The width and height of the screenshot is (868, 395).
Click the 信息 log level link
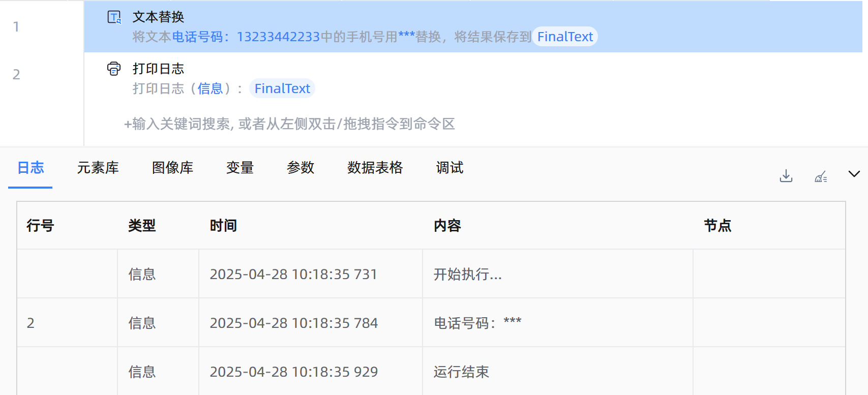(210, 88)
